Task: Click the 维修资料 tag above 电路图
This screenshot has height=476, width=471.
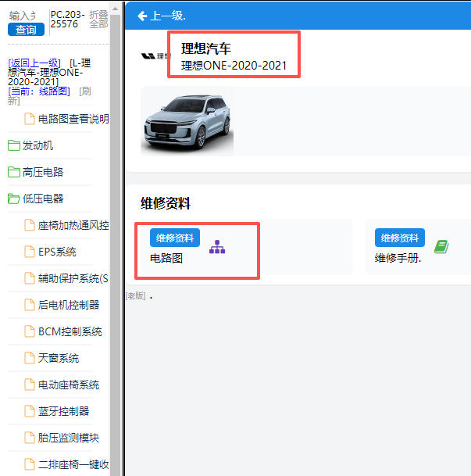Action: click(x=175, y=238)
